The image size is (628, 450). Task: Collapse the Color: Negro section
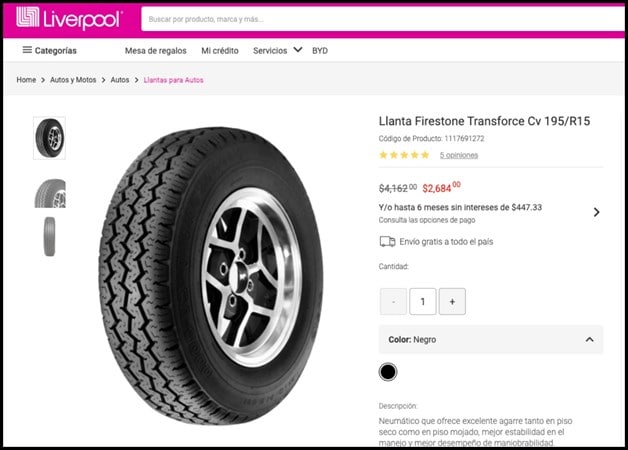point(589,340)
